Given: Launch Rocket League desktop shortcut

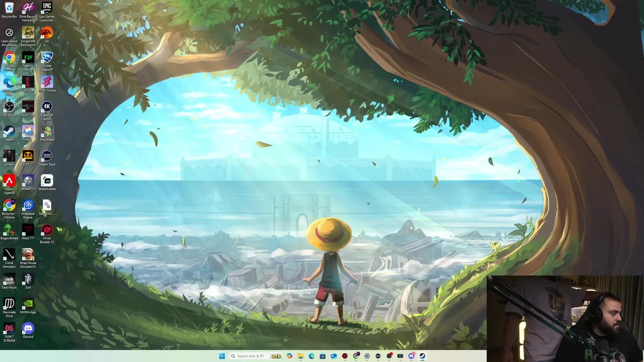Looking at the screenshot, I should pyautogui.click(x=47, y=61).
